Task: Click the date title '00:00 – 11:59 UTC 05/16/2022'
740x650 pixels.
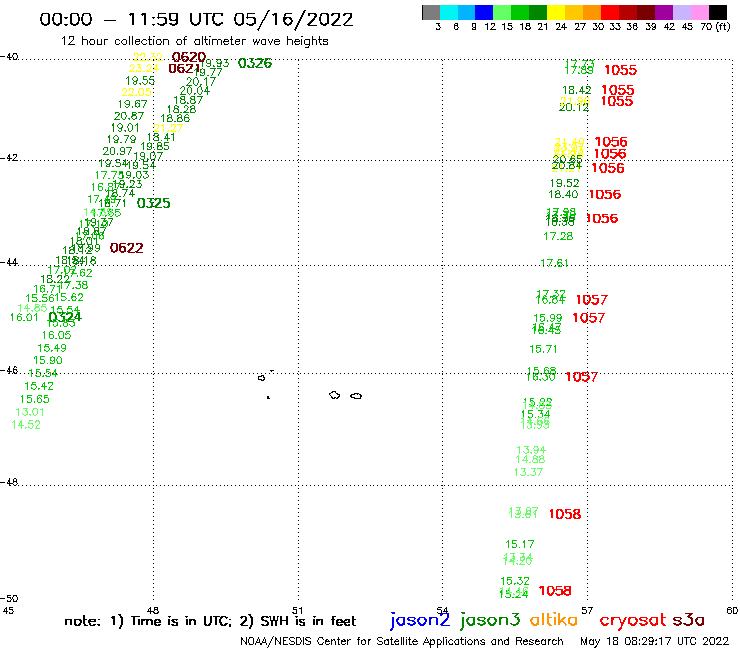Action: (x=196, y=20)
